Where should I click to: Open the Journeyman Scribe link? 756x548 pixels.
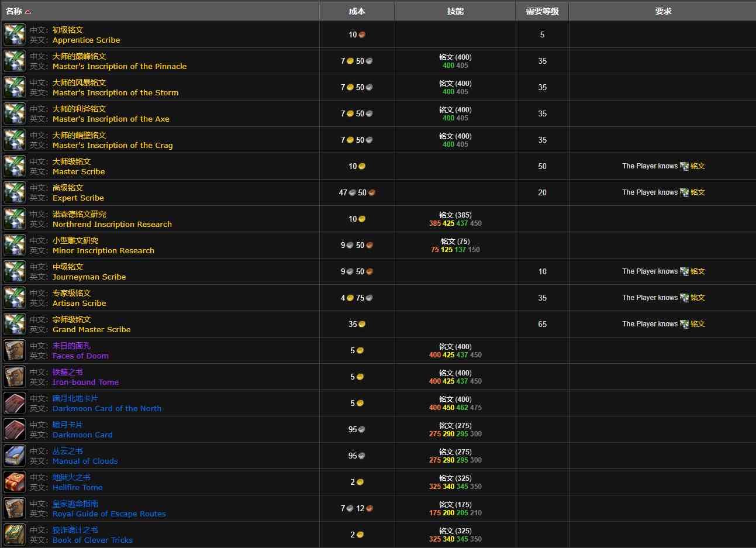89,277
